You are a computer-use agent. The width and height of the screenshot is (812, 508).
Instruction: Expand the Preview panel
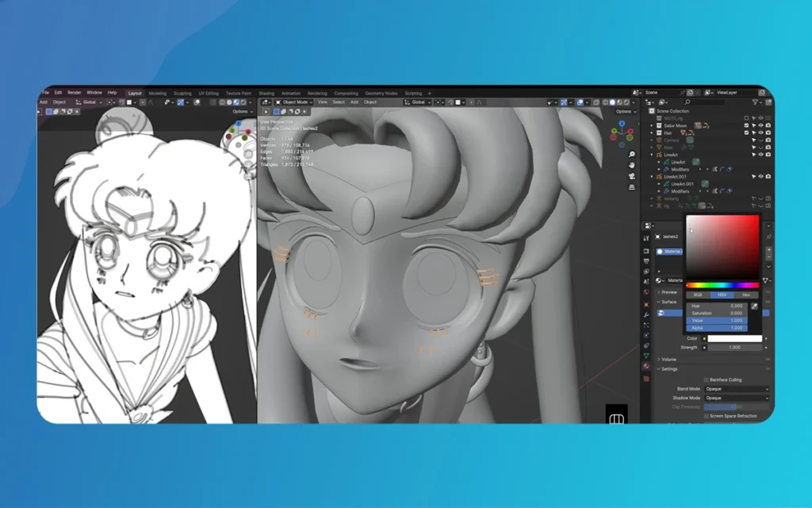[x=668, y=292]
